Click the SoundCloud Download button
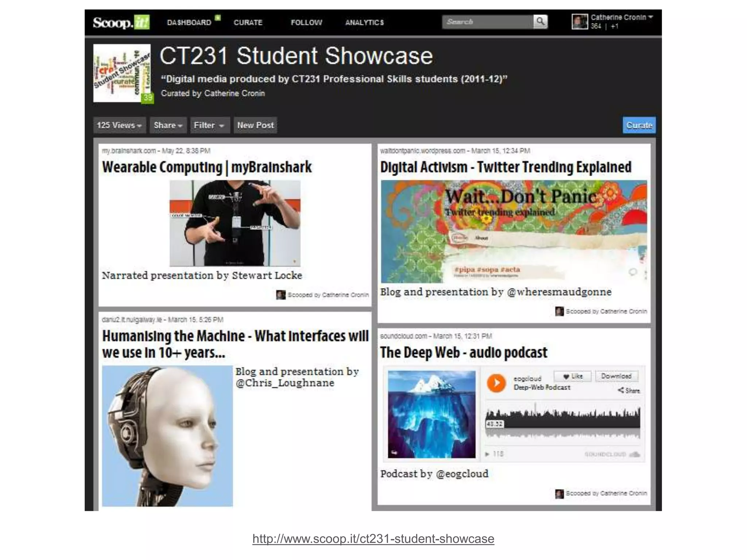747x560 pixels. 616,376
